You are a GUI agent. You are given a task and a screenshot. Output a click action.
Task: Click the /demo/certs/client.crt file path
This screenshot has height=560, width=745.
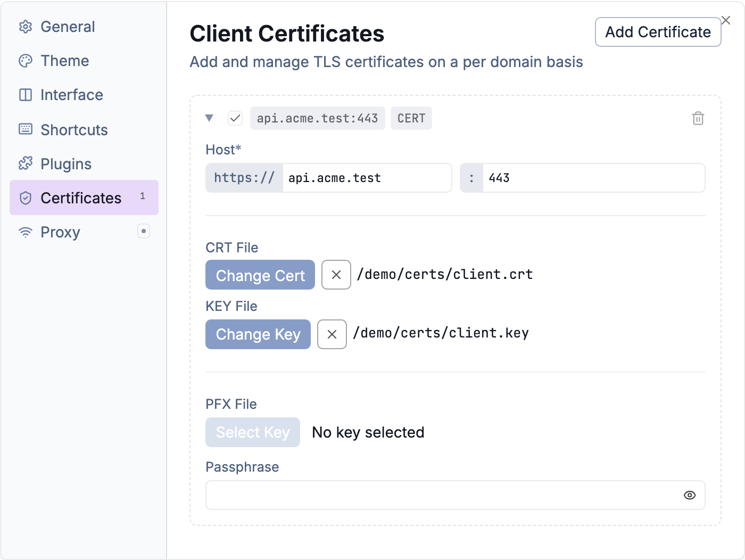pyautogui.click(x=445, y=274)
